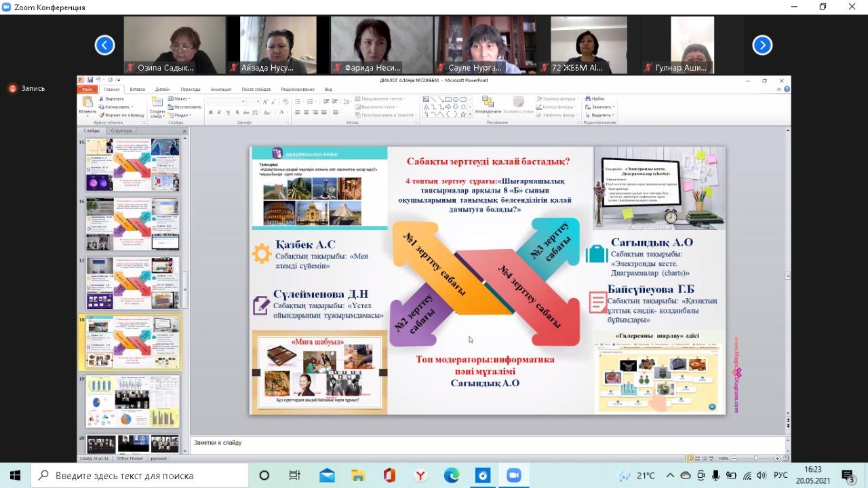Select slide 19 thumbnail in slides panel
Screen dimensions: 868x488
[x=132, y=401]
